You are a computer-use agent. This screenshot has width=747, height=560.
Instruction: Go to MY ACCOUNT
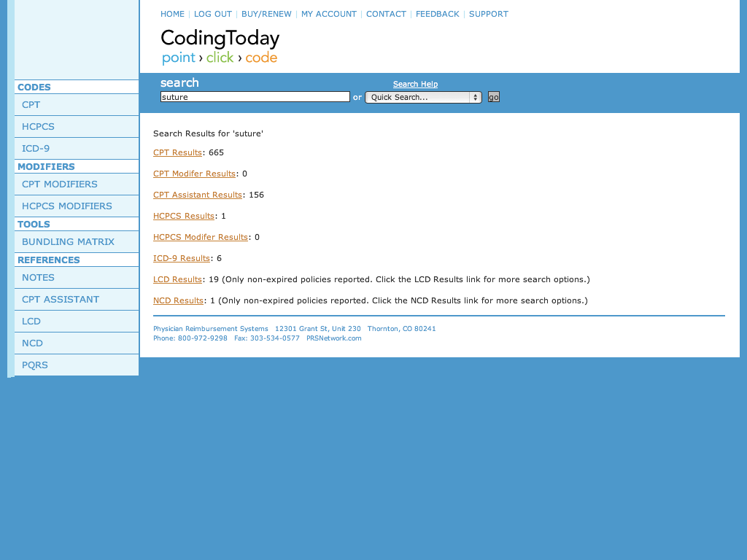(329, 15)
